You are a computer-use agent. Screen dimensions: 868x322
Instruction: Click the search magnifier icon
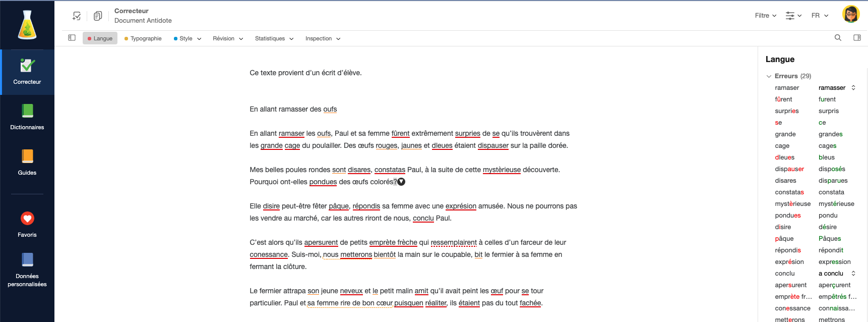pyautogui.click(x=838, y=38)
